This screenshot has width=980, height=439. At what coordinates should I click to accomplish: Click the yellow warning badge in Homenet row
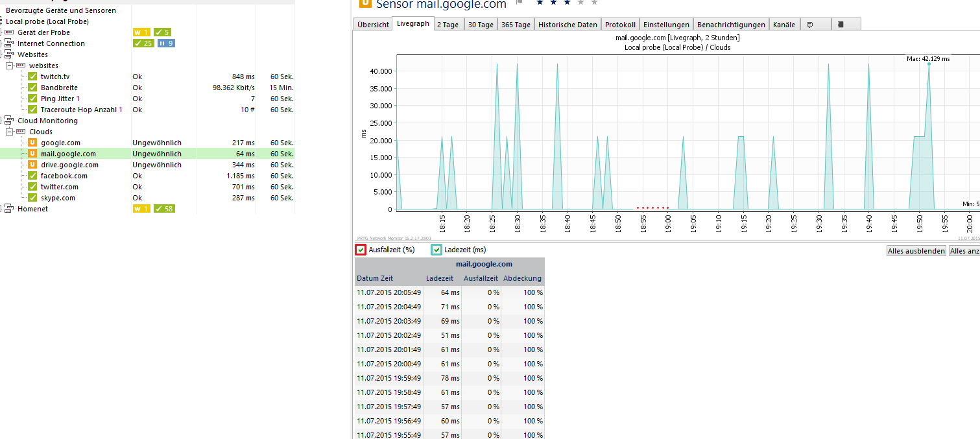(x=141, y=209)
